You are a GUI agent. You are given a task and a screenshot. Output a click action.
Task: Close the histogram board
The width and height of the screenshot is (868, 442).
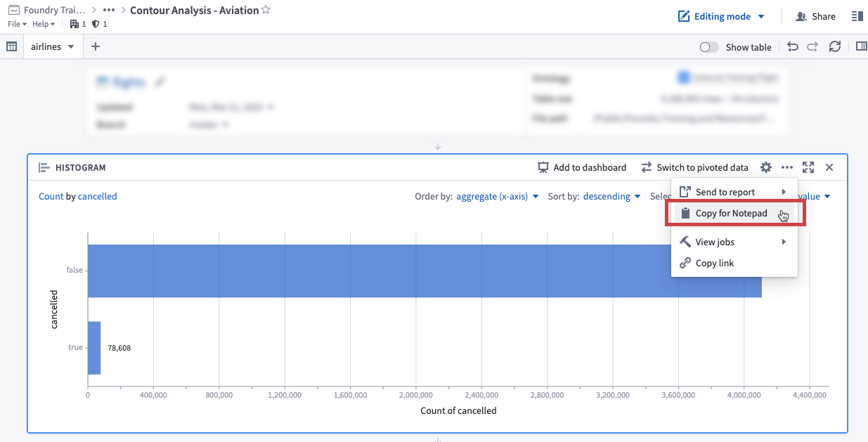click(829, 167)
